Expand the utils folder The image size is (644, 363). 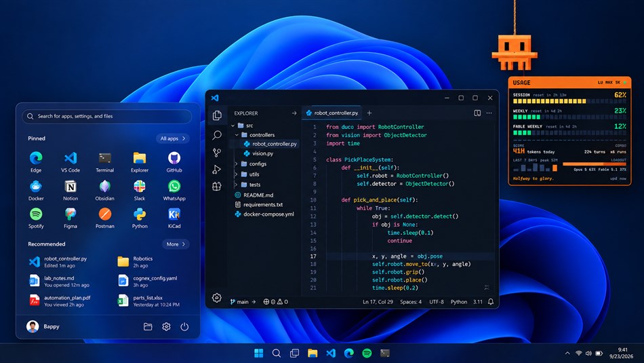(x=236, y=174)
